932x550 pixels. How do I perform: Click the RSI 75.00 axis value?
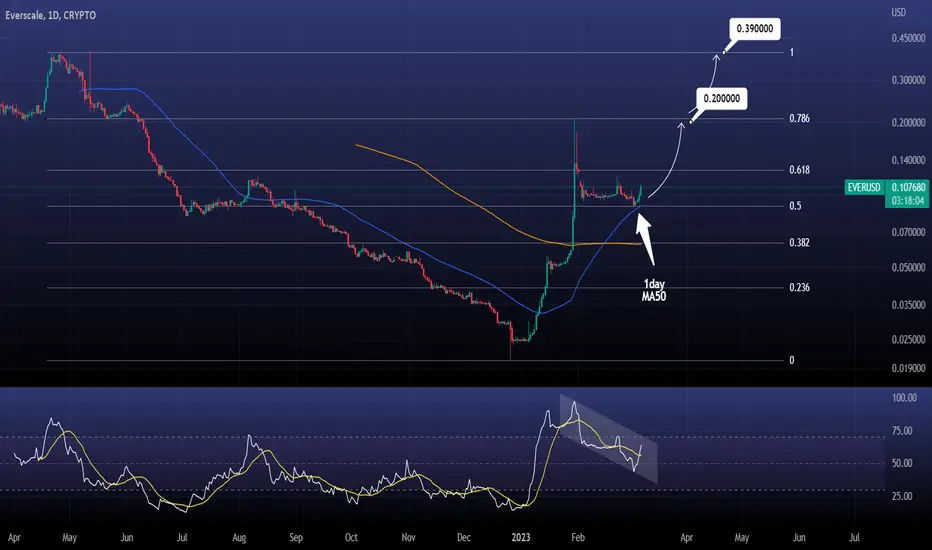click(x=902, y=431)
